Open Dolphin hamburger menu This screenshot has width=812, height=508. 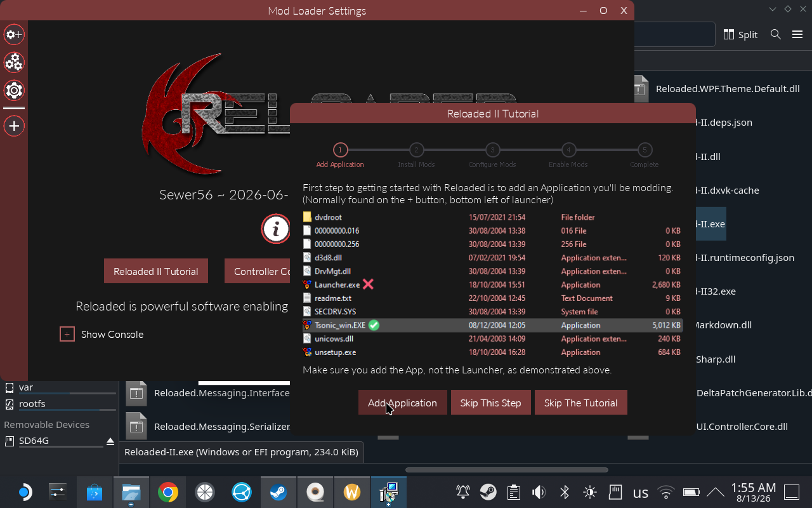pyautogui.click(x=797, y=34)
